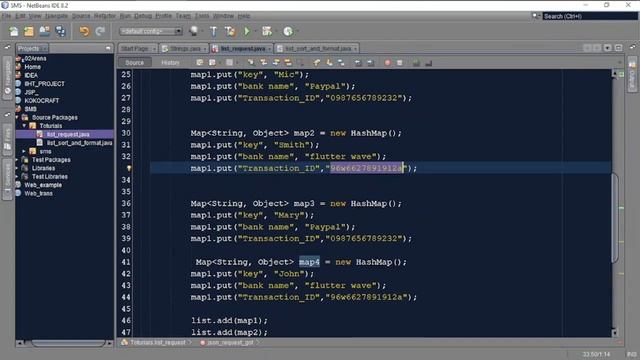Open the Services side panel
The height and width of the screenshot is (360, 640).
pyautogui.click(x=7, y=180)
